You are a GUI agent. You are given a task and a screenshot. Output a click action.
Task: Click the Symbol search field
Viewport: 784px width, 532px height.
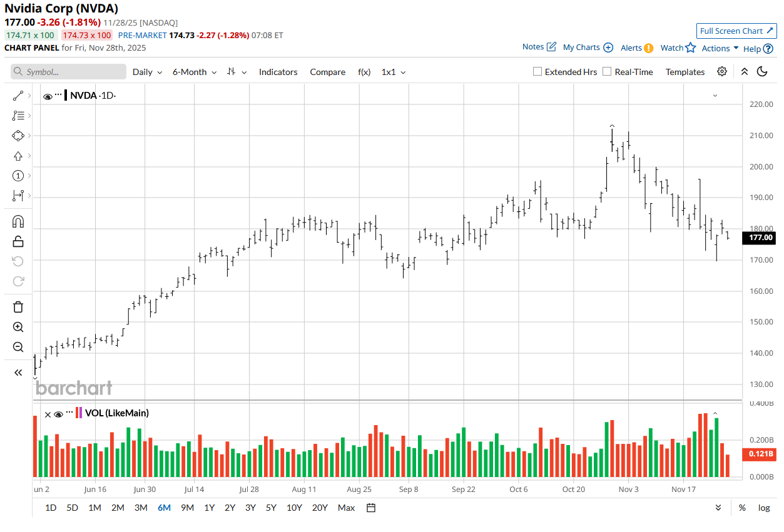click(68, 72)
